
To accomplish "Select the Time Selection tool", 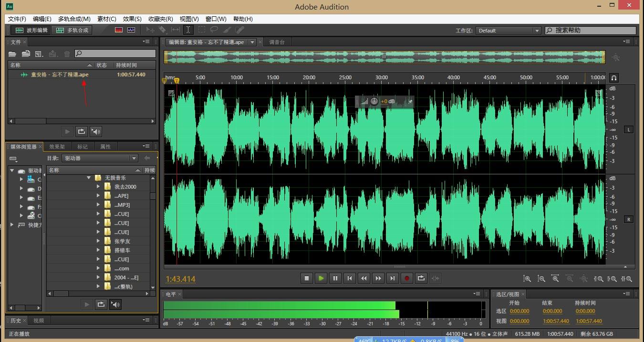I will [188, 30].
